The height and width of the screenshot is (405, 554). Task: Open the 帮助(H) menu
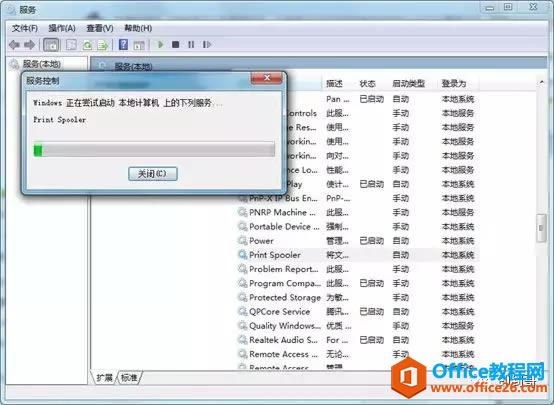click(138, 28)
